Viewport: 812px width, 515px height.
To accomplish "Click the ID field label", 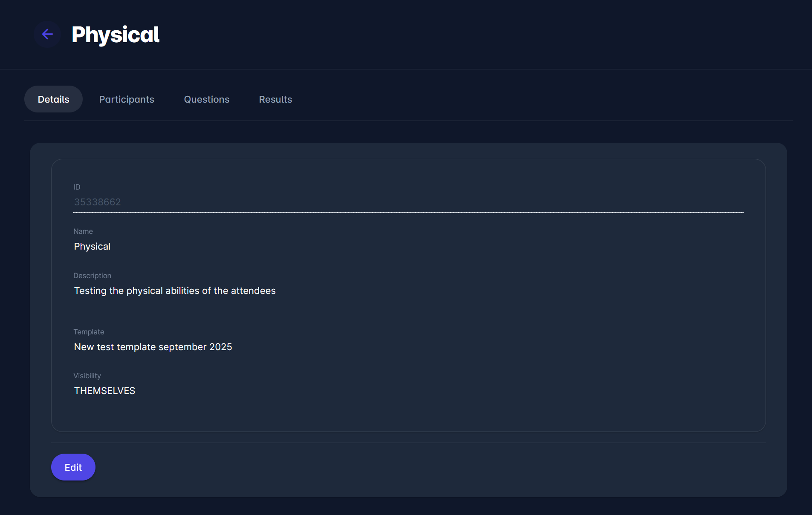I will pos(77,187).
